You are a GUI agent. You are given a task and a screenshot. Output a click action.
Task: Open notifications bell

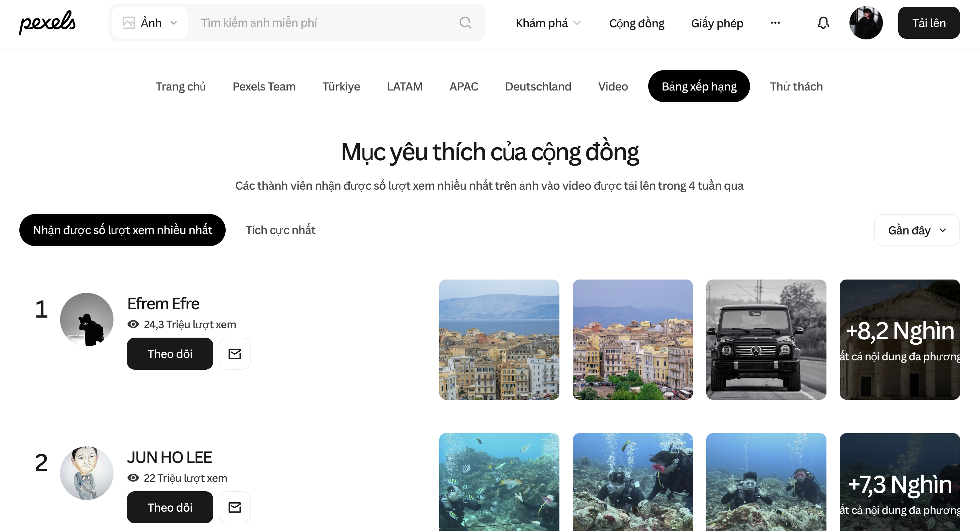tap(823, 23)
